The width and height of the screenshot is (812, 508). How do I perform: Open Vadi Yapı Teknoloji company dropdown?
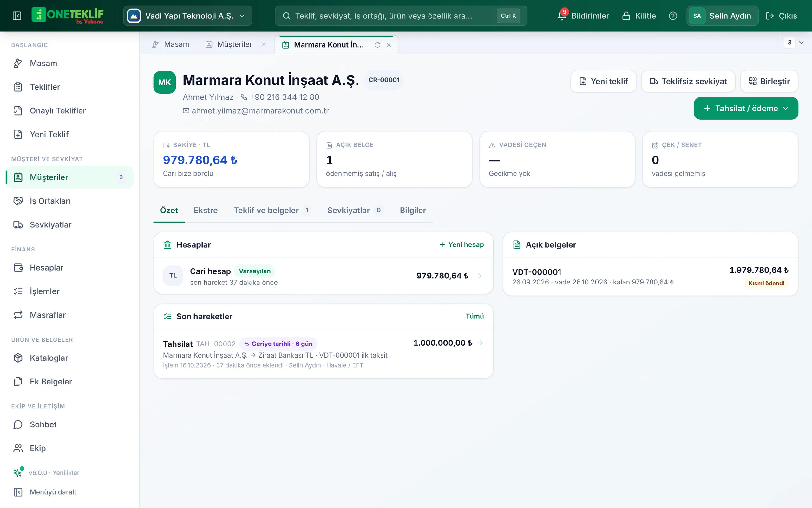tap(187, 16)
